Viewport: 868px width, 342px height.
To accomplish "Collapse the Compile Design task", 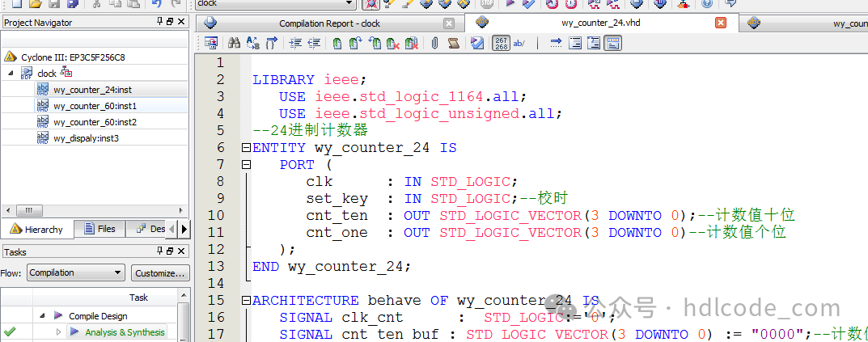I will 43,316.
